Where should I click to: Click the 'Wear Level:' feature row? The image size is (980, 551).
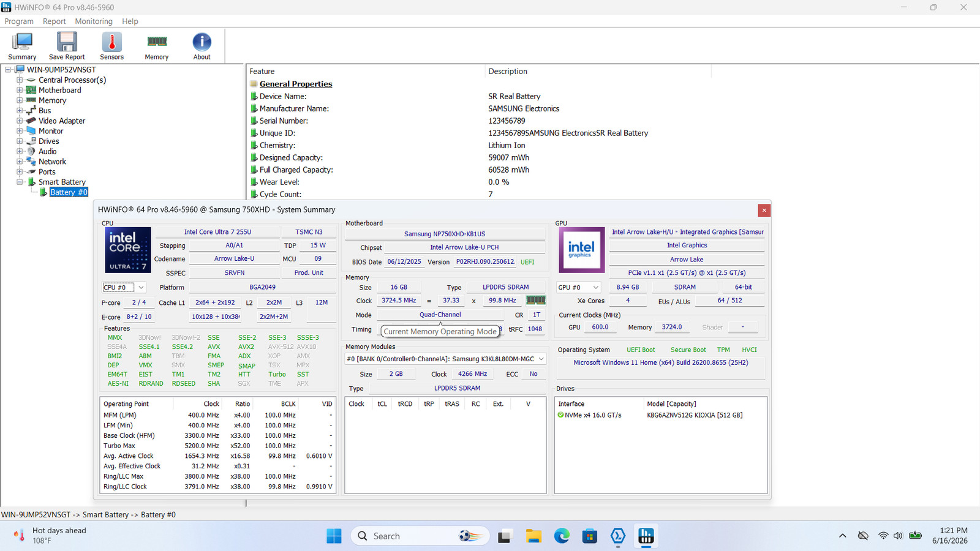[279, 182]
